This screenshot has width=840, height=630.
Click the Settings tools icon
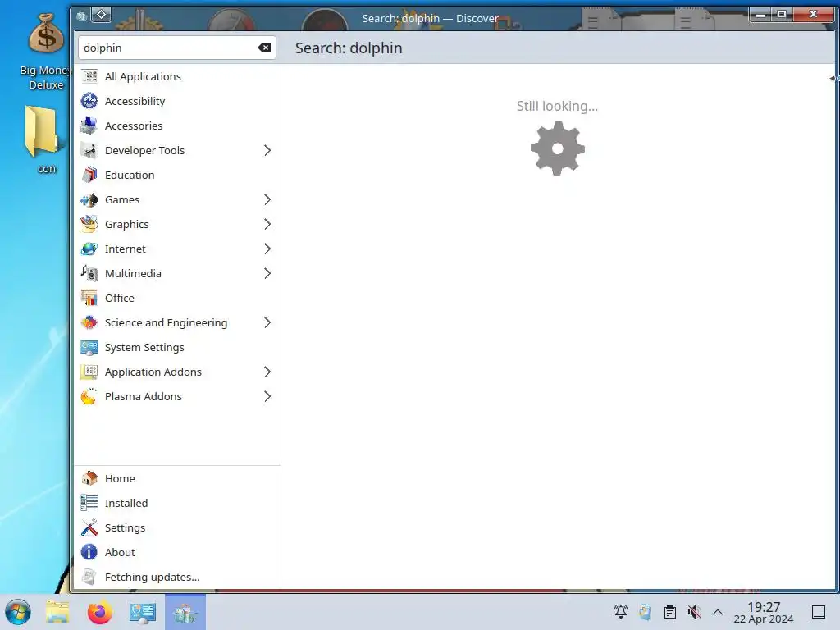(89, 527)
